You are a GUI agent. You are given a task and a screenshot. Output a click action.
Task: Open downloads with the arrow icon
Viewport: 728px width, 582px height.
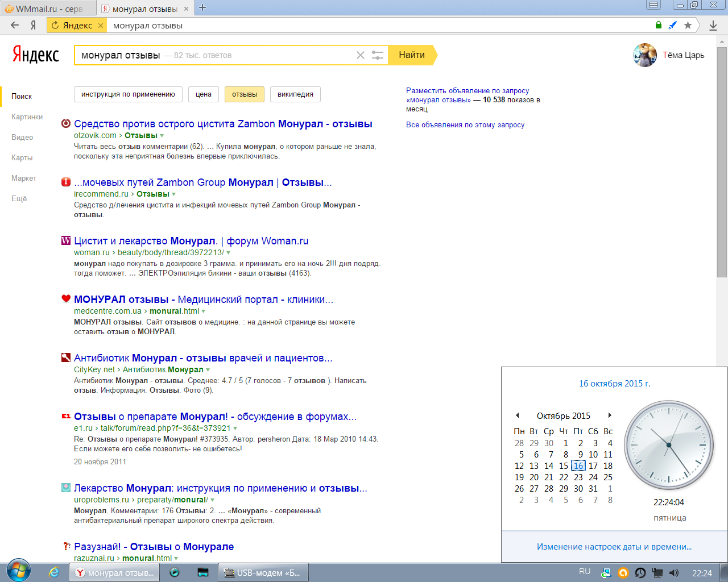[713, 25]
